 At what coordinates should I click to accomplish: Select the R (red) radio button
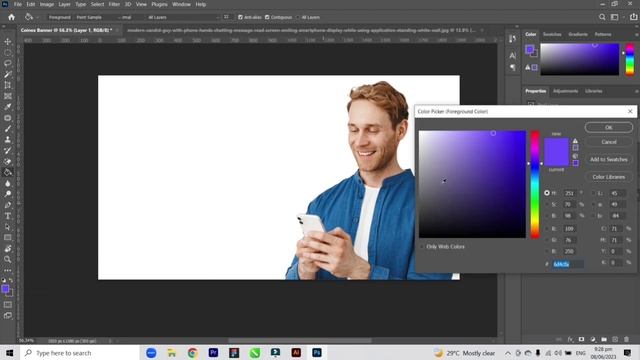click(x=547, y=229)
